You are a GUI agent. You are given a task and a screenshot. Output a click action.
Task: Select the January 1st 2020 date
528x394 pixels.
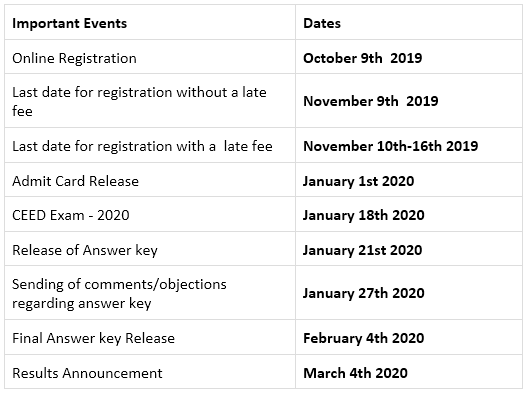point(358,181)
